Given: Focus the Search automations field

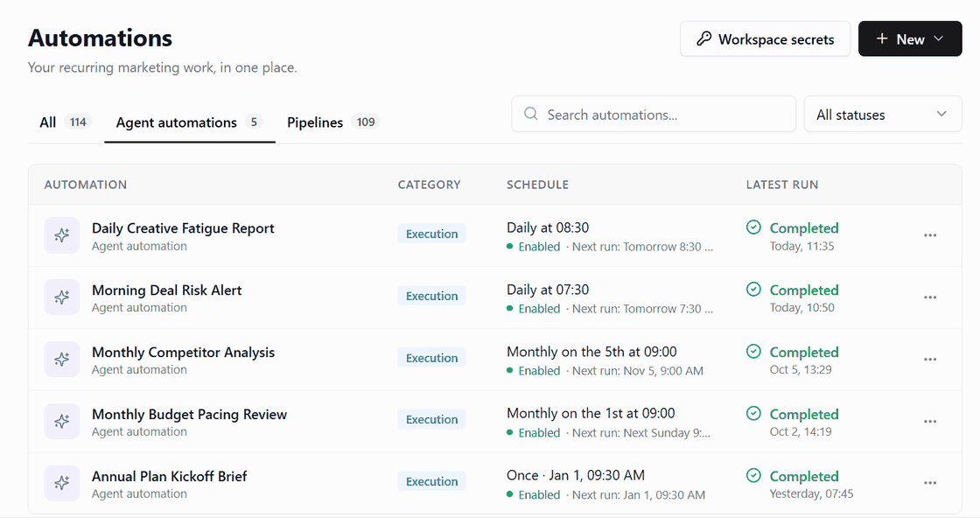Looking at the screenshot, I should [654, 114].
